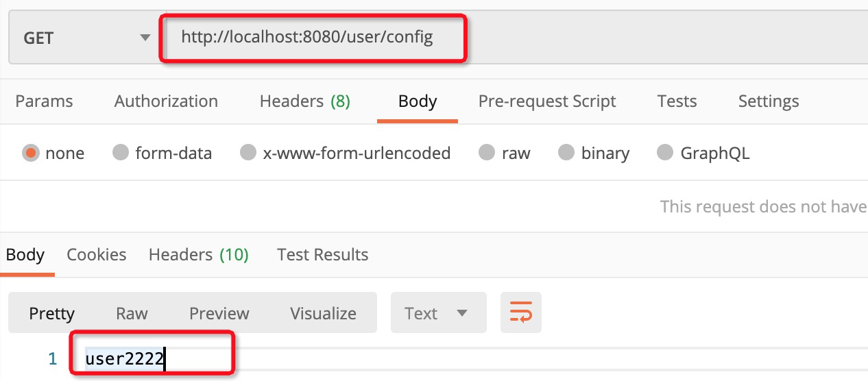Image resolution: width=868 pixels, height=381 pixels.
Task: Choose x-www-form-urlencoded body type
Action: click(x=248, y=153)
